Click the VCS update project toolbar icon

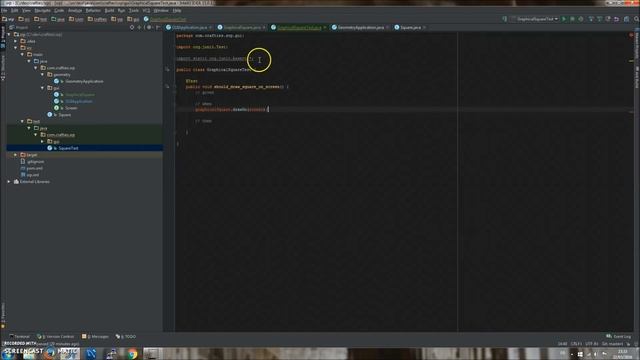pyautogui.click(x=591, y=19)
